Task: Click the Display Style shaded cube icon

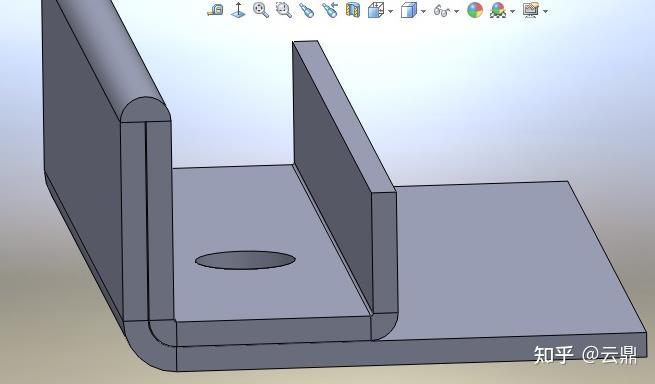Action: click(x=409, y=10)
